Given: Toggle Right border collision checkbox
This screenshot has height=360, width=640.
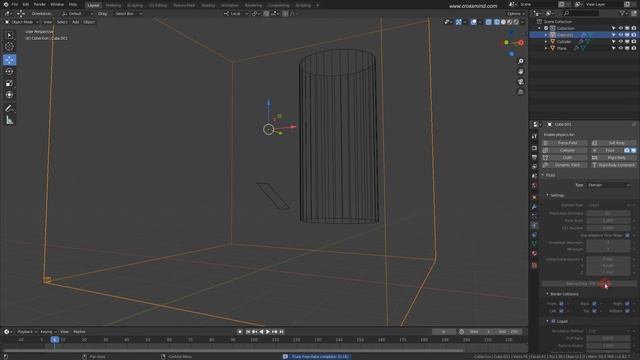Looking at the screenshot, I should (627, 304).
